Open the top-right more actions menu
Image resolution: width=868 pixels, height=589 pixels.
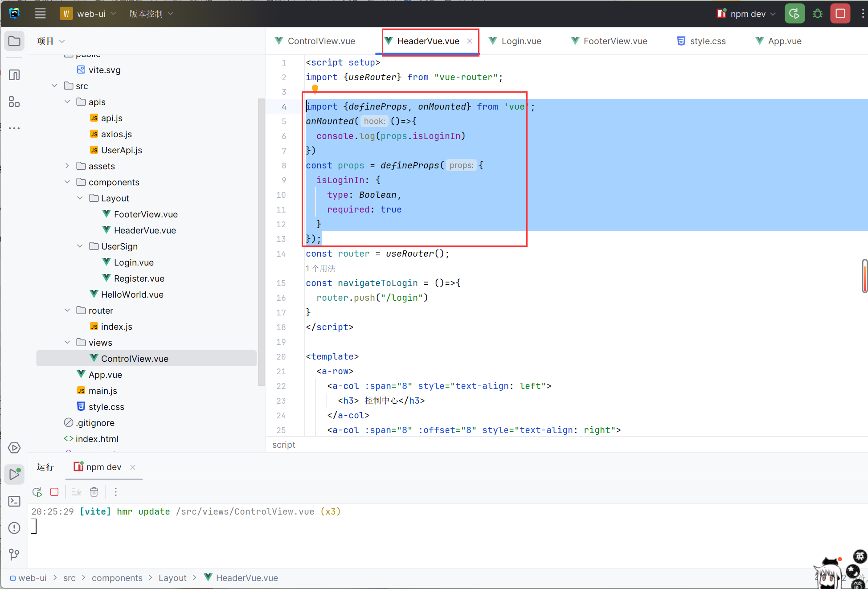point(863,13)
